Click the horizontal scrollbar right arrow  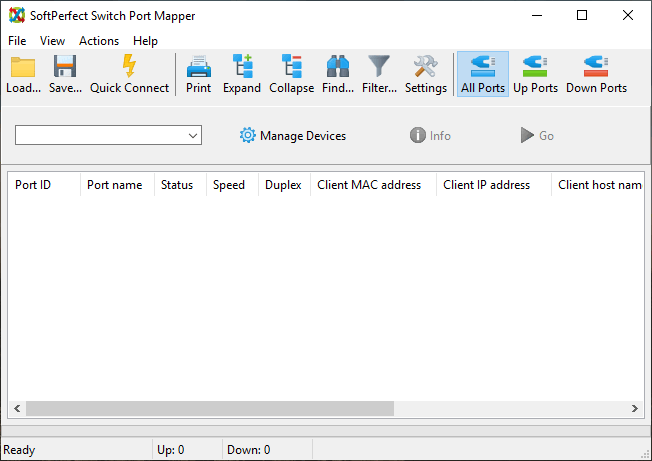(x=635, y=408)
